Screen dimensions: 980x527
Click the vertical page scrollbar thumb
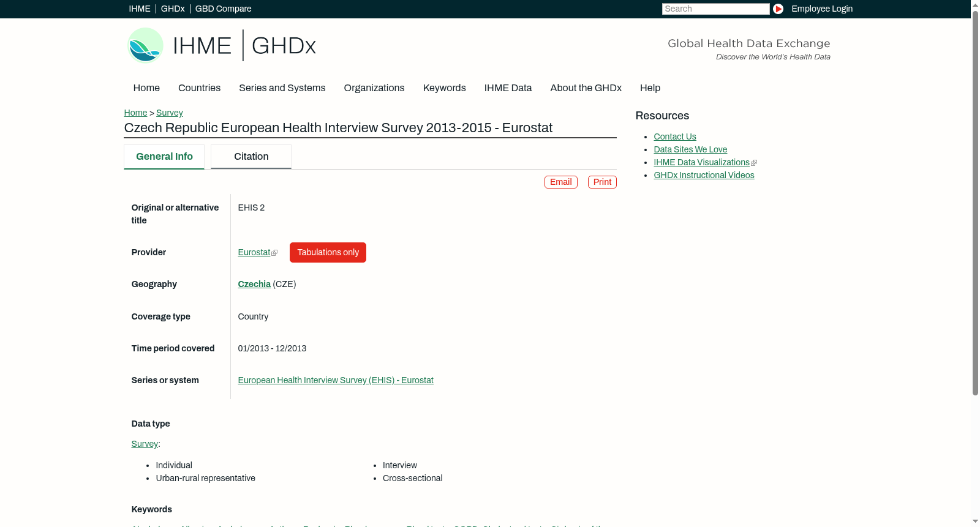(975, 202)
